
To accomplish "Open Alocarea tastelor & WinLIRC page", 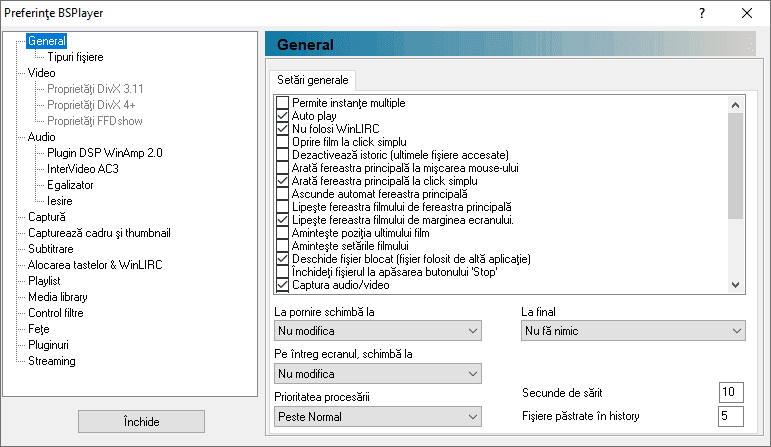I will click(95, 265).
